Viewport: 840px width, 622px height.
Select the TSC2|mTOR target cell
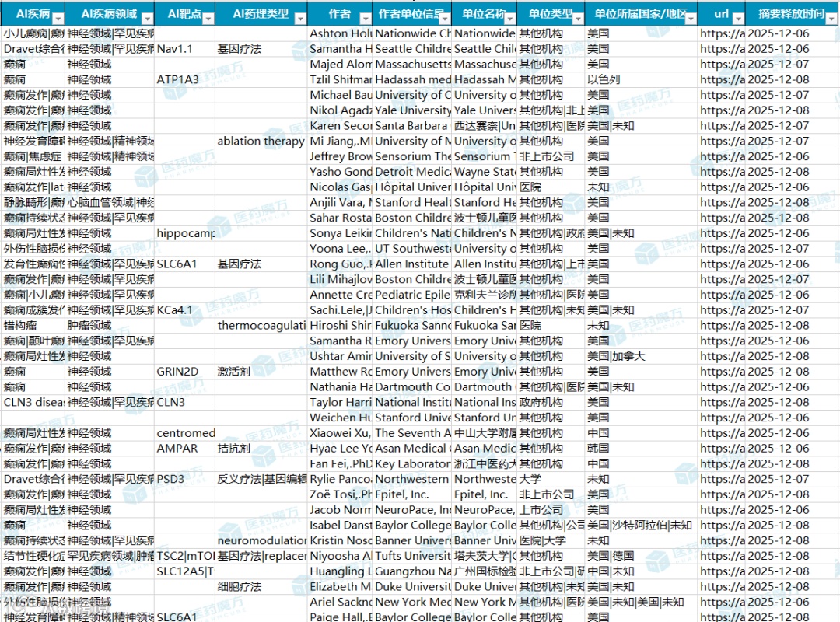[185, 556]
